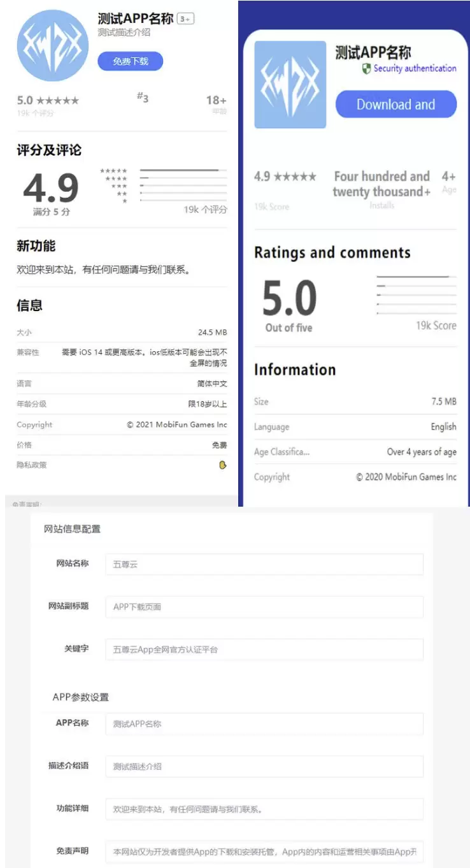Image resolution: width=470 pixels, height=868 pixels.
Task: Select the 新功能 heading
Action: click(x=36, y=246)
